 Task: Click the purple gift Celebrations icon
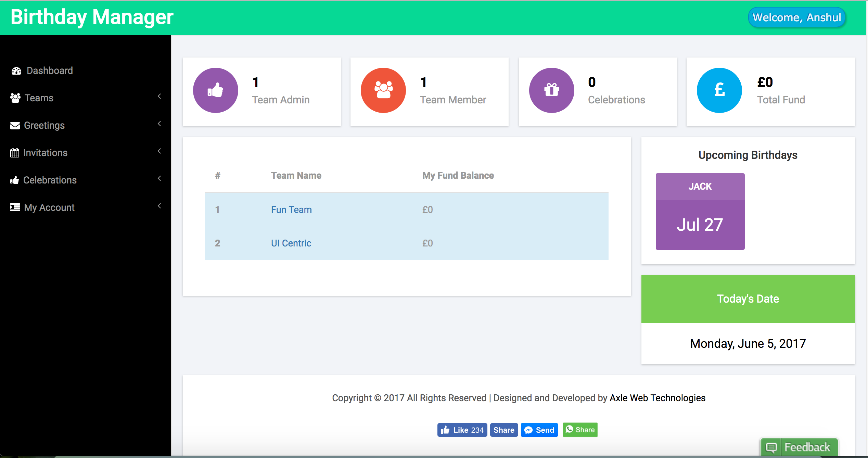(551, 90)
